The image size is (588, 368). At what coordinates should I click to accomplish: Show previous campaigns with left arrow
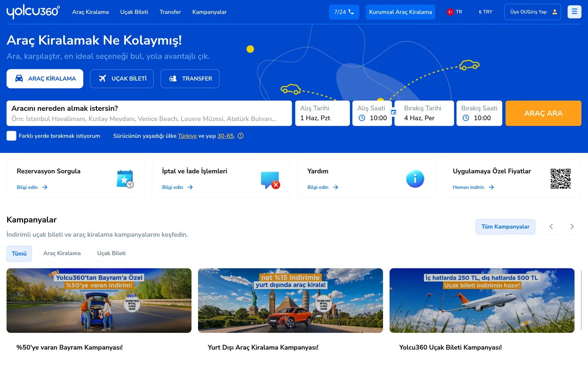(551, 227)
